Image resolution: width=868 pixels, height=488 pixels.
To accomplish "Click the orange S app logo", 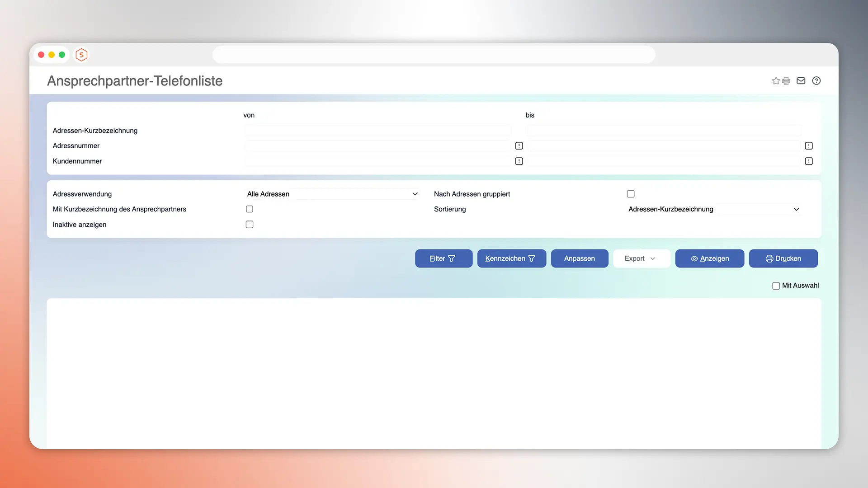I will tap(81, 55).
